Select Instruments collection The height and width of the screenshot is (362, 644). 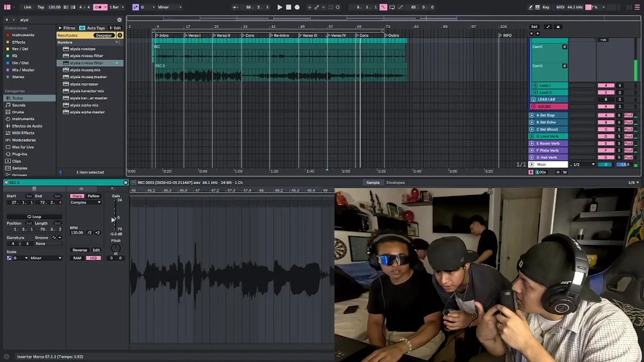(x=23, y=35)
